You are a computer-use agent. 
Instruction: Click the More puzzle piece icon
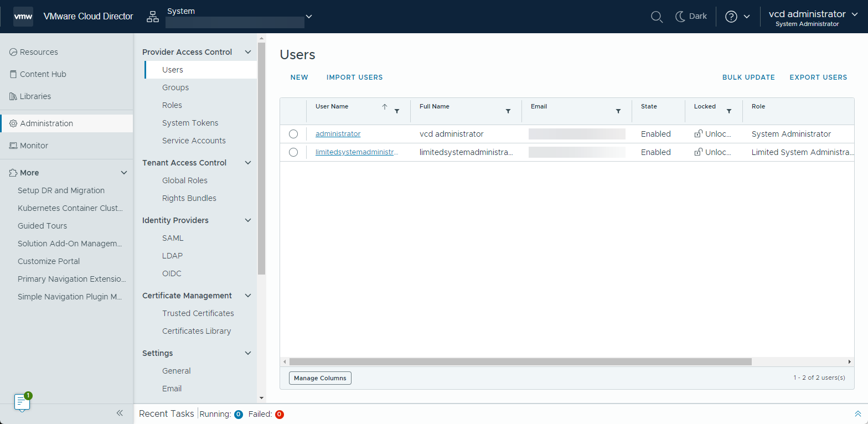pyautogui.click(x=13, y=173)
